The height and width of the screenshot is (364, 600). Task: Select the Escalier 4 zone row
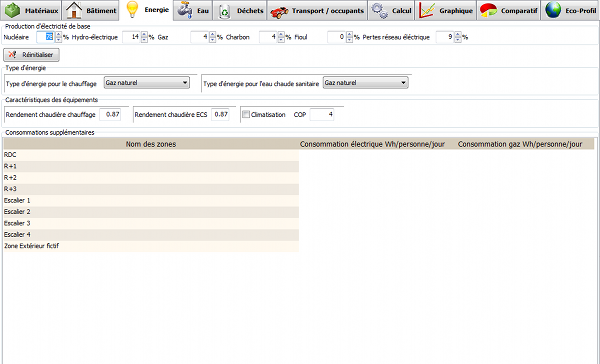coord(151,235)
